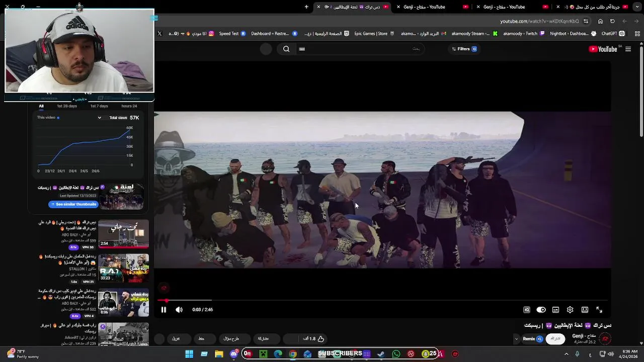Open browser home icon
This screenshot has width=644, height=362.
(600, 21)
